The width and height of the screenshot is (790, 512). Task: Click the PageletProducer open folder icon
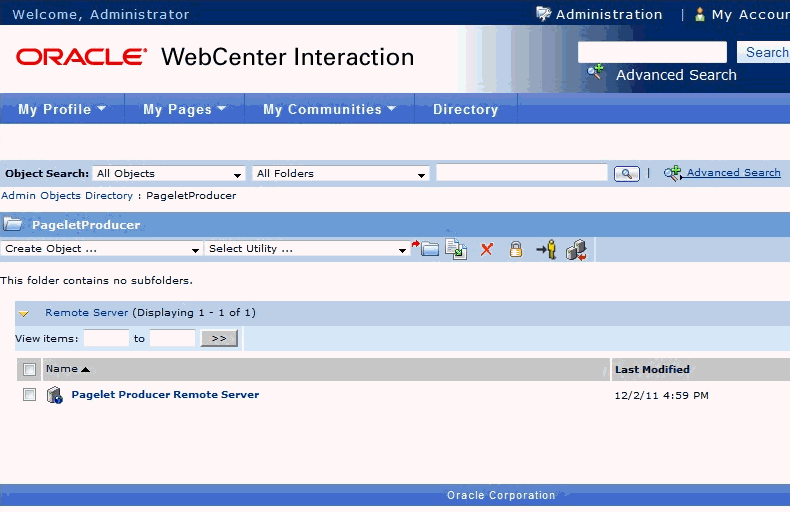[13, 224]
